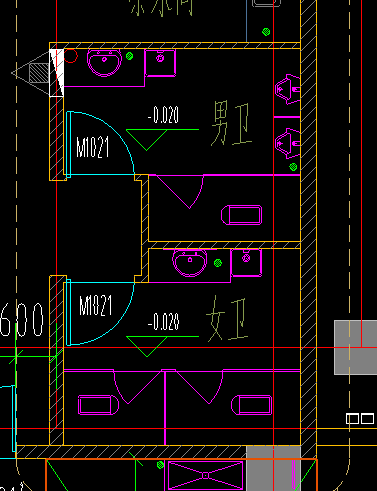
Task: Select the lower urinal on the right wall
Action: pyautogui.click(x=288, y=143)
